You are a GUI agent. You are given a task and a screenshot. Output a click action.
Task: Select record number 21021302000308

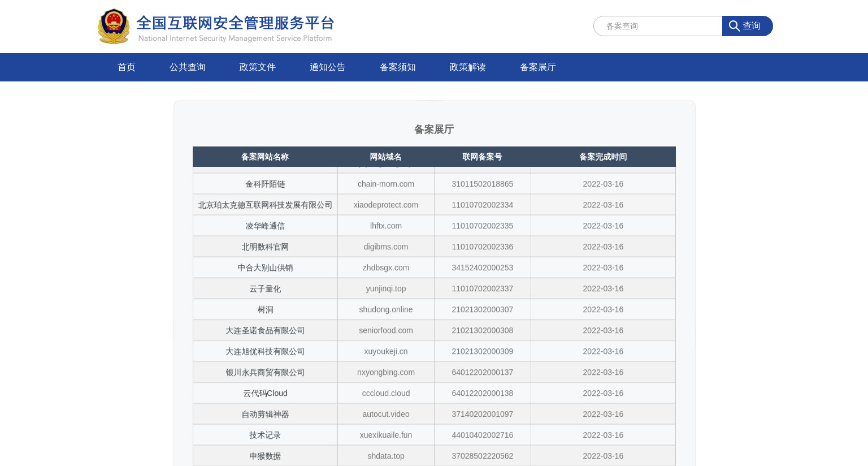click(483, 330)
